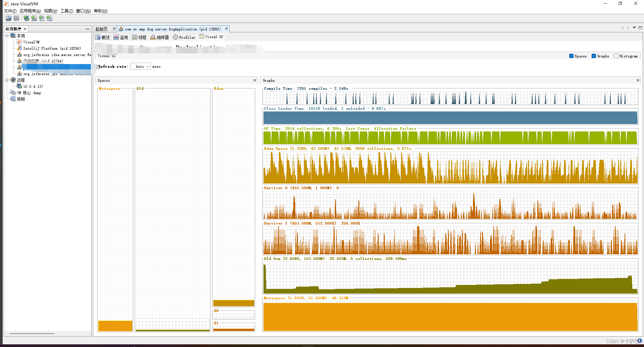This screenshot has height=347, width=644.
Task: Click the 抽样器 sampler tab icon
Action: [x=153, y=37]
